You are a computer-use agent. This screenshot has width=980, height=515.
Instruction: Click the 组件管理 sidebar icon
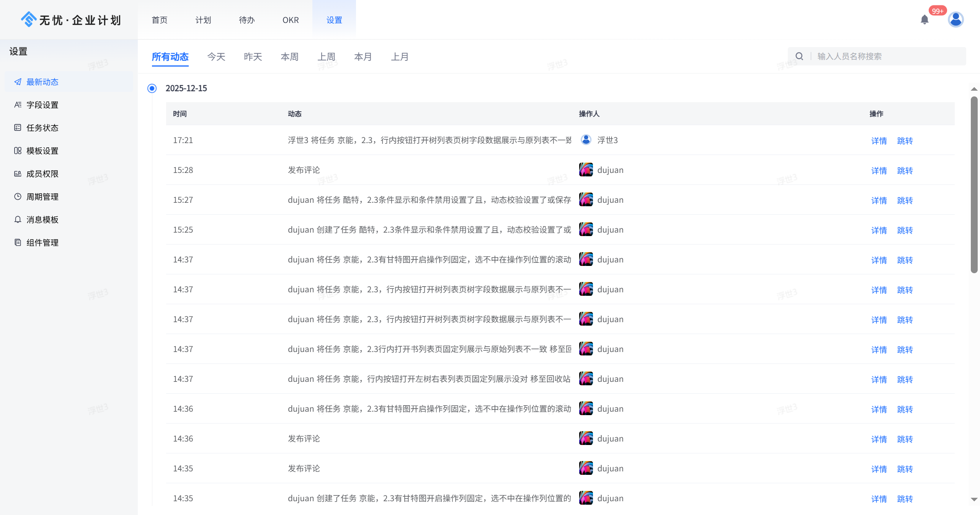[x=18, y=243]
